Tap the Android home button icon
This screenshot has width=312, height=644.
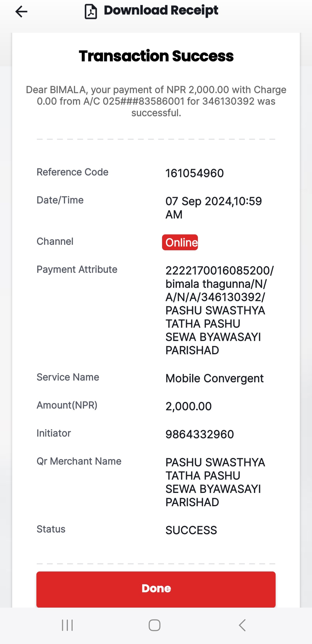pos(155,625)
